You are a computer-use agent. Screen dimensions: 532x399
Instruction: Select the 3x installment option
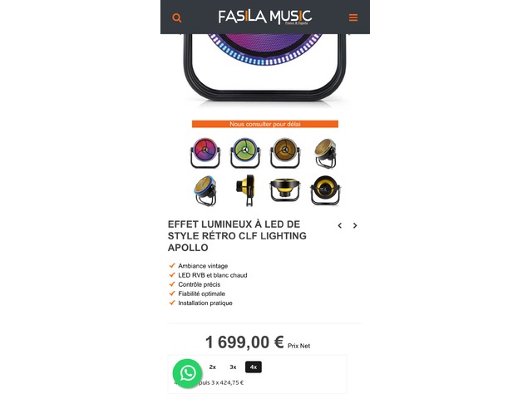(x=233, y=367)
